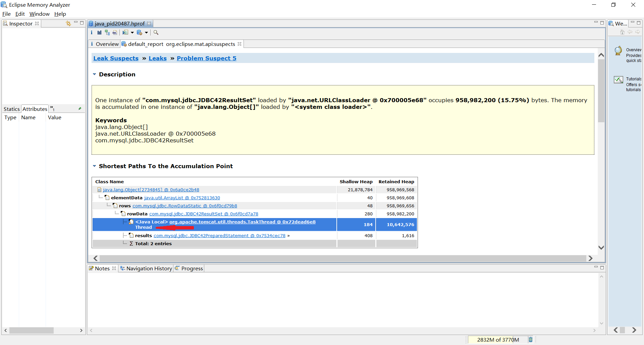Viewport: 644px width, 345px height.
Task: Switch to the Statics tab
Action: click(12, 109)
